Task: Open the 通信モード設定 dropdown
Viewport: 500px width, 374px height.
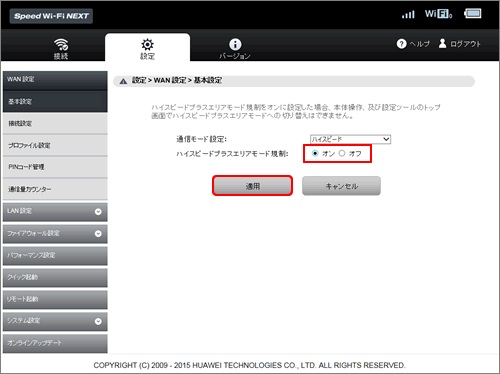Action: [x=350, y=139]
